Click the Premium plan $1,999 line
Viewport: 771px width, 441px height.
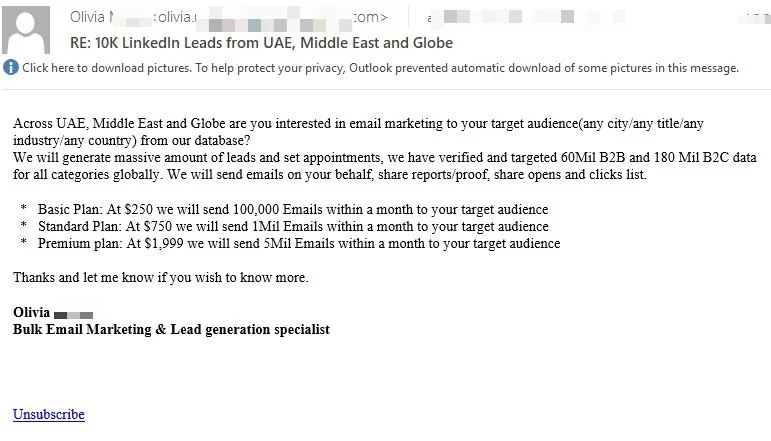[x=299, y=244]
